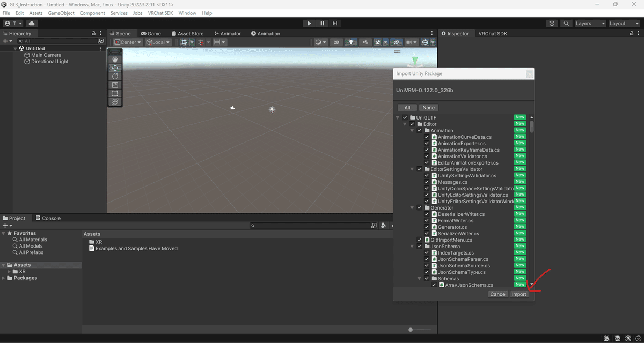
Task: Select the Transform tool in Scene view
Action: 115,102
